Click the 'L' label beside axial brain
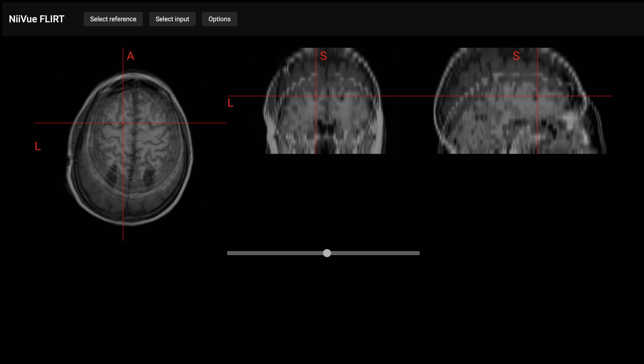 coord(38,146)
